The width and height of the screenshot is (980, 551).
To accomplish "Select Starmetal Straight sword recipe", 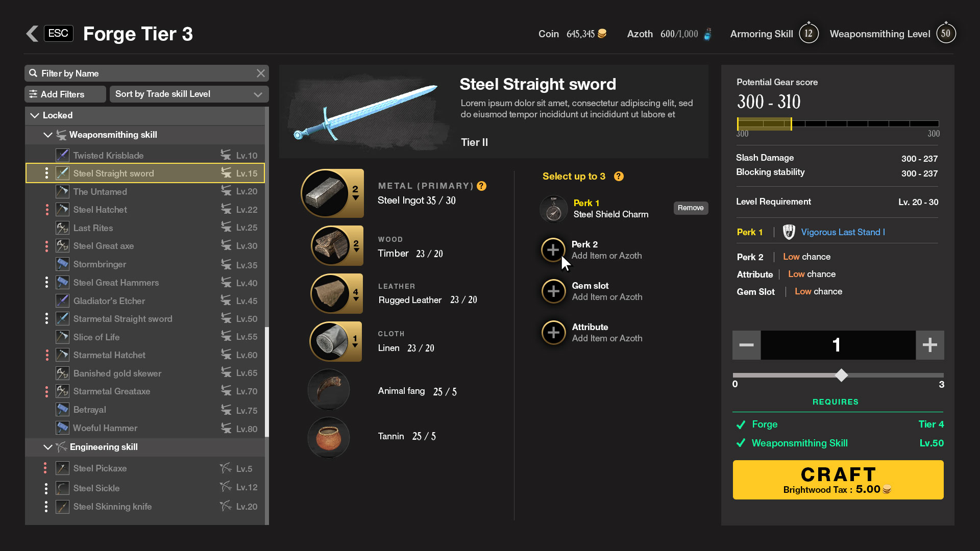I will 122,319.
